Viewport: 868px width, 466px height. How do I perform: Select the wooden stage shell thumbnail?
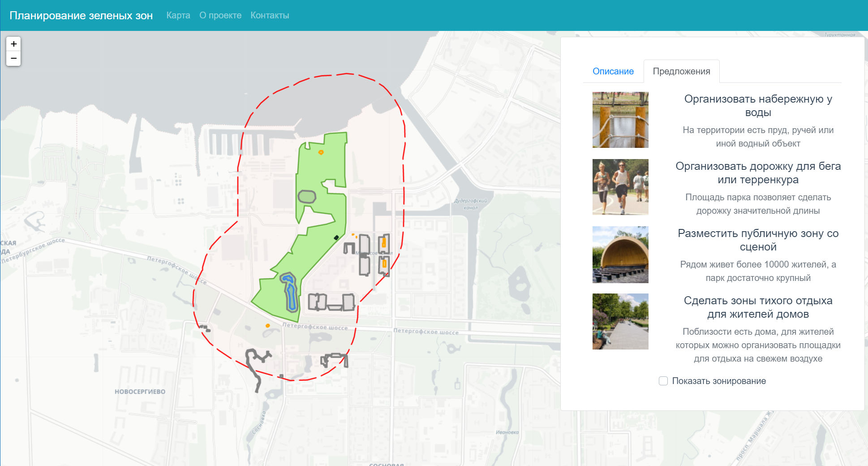pos(620,254)
